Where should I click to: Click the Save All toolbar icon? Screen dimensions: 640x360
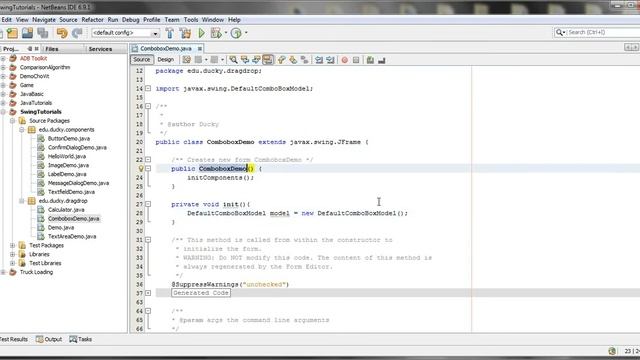coord(42,33)
